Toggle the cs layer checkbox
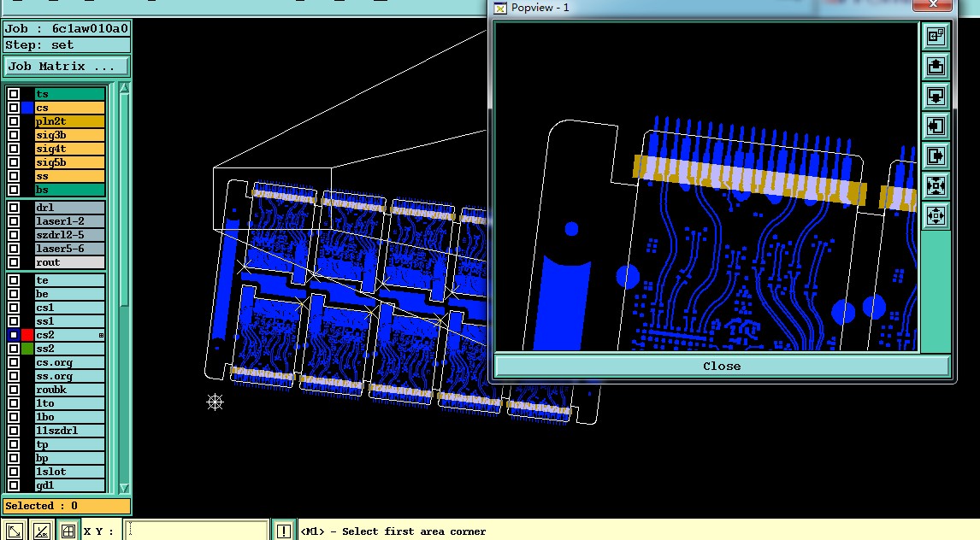This screenshot has height=540, width=980. click(x=13, y=108)
